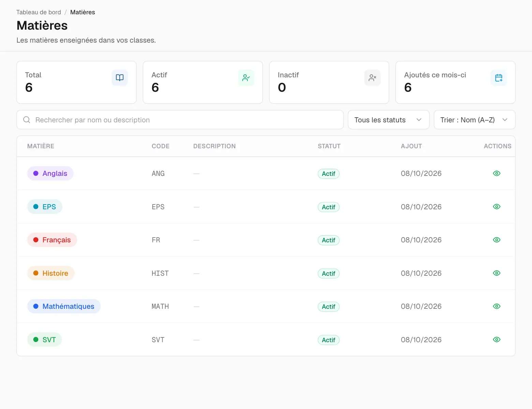
Task: Click the code MATH cell
Action: (160, 306)
